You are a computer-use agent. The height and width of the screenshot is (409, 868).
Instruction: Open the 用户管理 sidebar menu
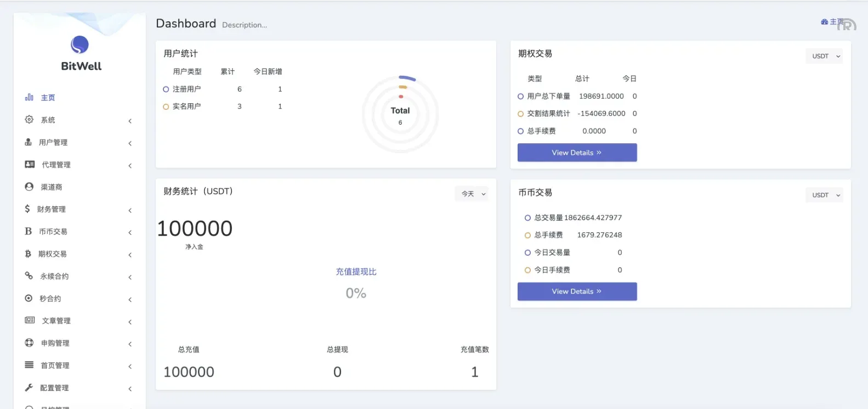(x=80, y=142)
